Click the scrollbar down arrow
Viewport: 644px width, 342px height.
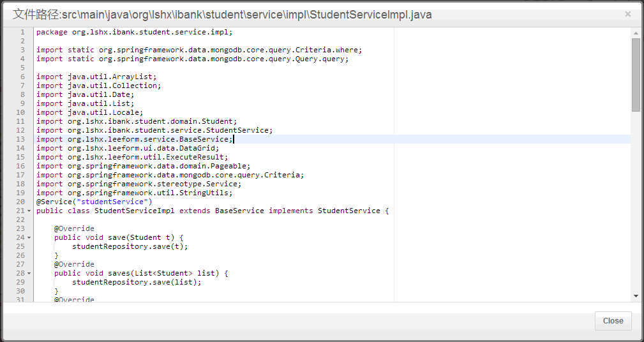click(x=636, y=296)
